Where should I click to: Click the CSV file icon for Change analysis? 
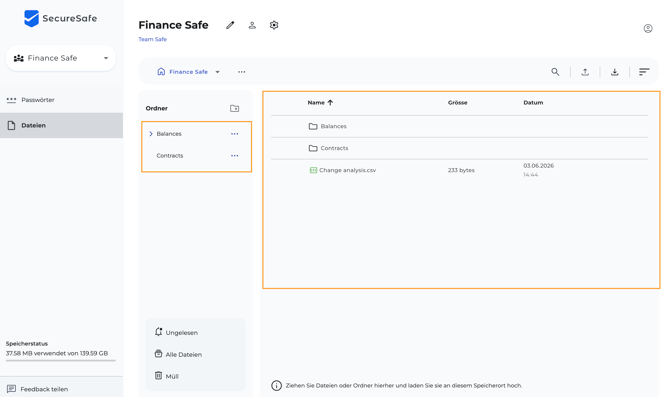[x=313, y=170]
